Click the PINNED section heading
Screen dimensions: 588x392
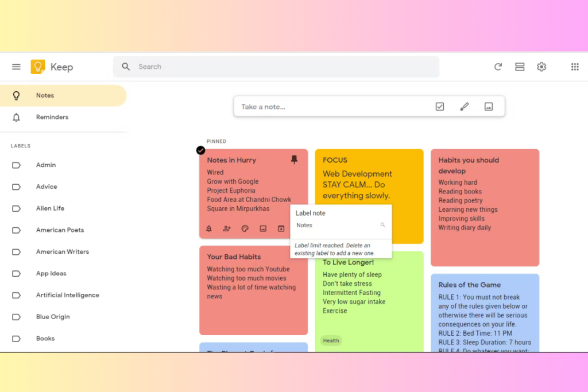click(216, 141)
